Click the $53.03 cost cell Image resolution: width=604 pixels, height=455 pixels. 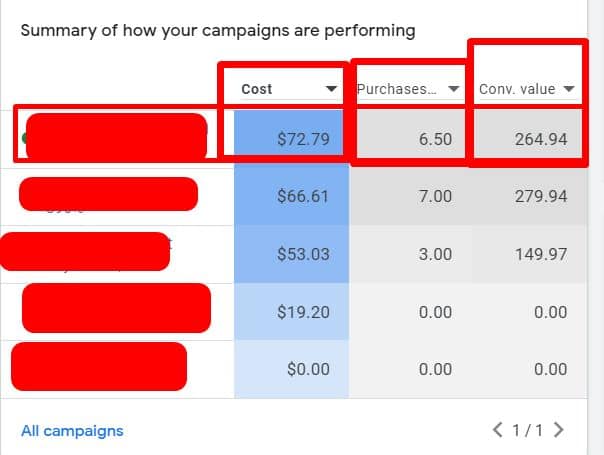coord(303,254)
